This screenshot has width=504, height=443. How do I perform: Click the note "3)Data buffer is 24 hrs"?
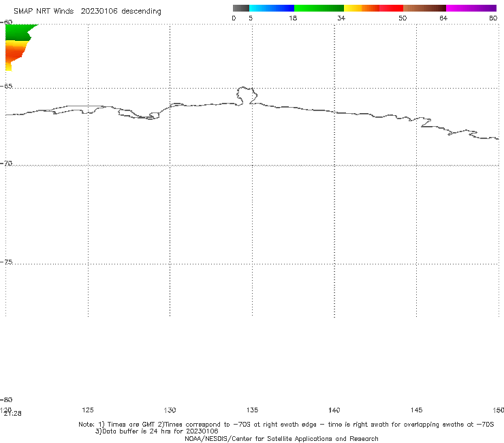click(157, 431)
